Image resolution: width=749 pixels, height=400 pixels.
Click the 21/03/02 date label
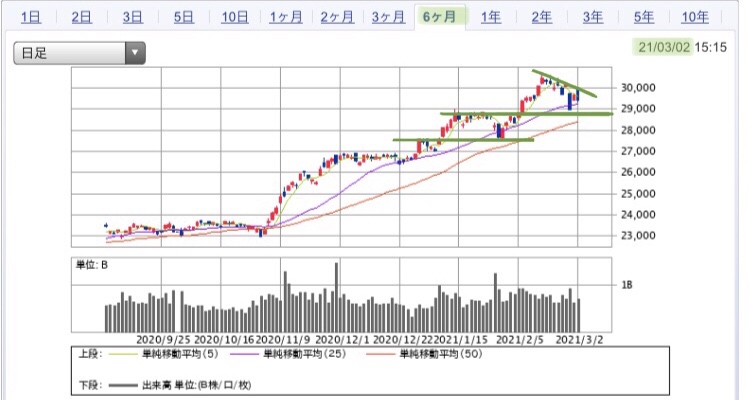tap(664, 47)
